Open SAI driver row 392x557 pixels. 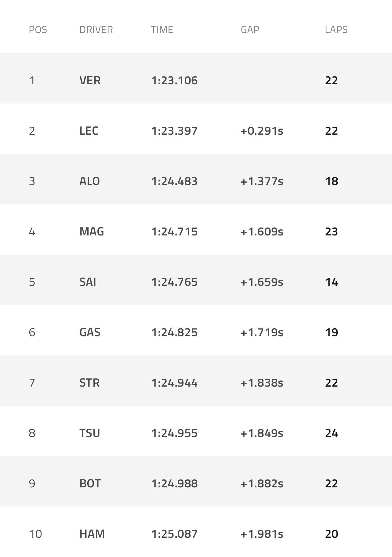88,282
